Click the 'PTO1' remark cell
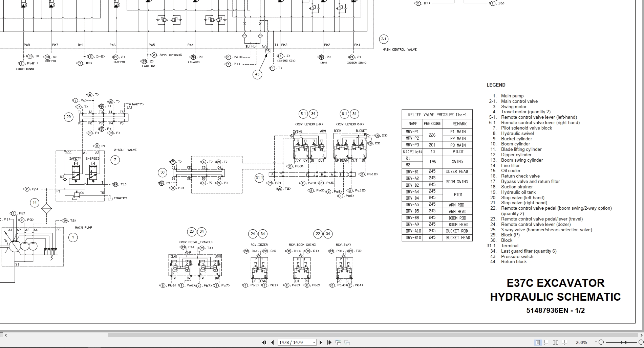 coord(458,195)
